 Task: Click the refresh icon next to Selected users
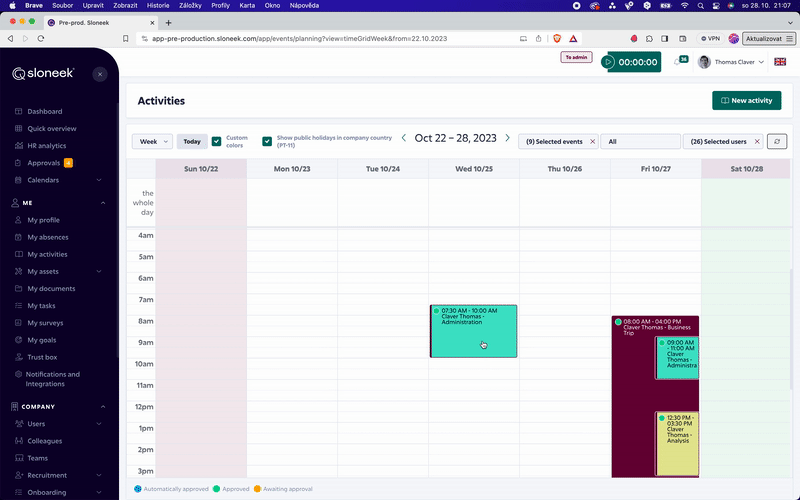tap(777, 142)
